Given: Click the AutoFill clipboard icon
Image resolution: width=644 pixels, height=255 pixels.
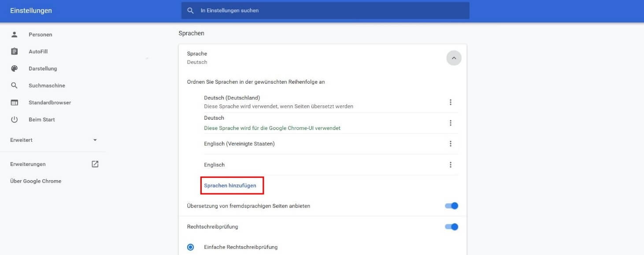Looking at the screenshot, I should 15,52.
